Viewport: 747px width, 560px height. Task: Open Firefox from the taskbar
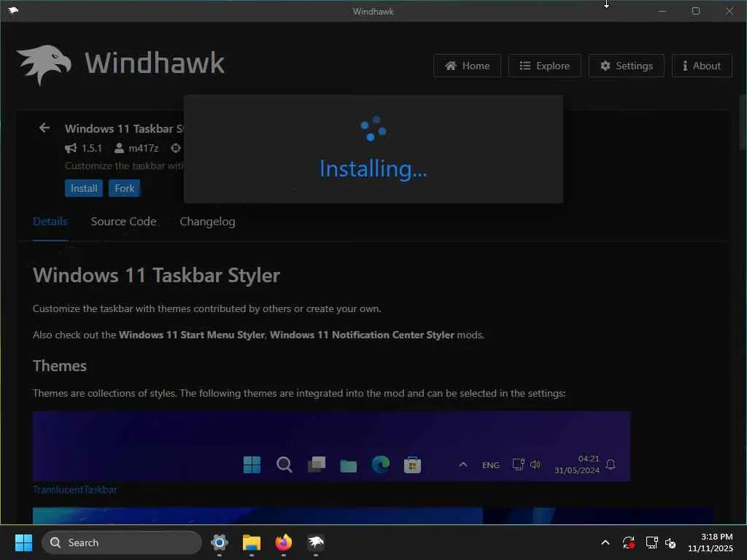284,542
